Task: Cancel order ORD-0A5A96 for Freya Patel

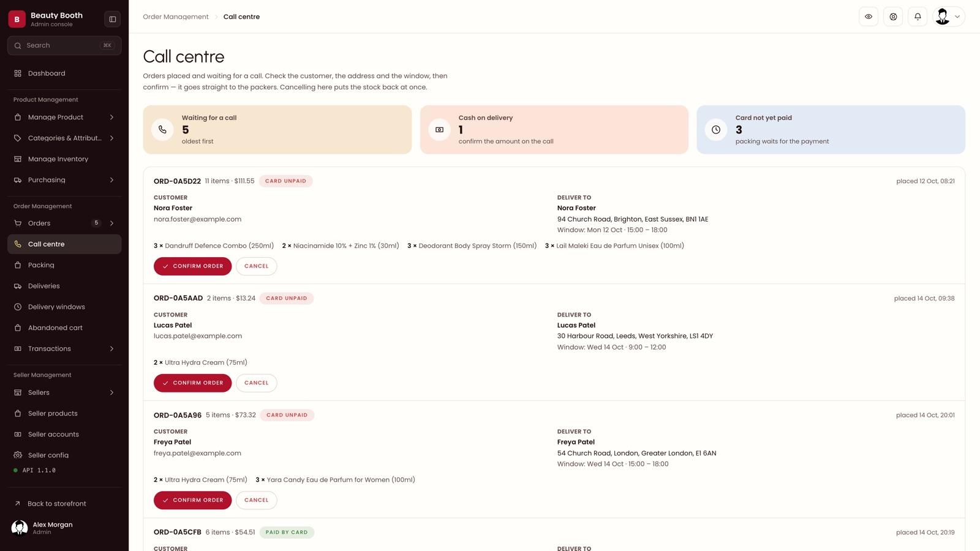Action: click(256, 500)
